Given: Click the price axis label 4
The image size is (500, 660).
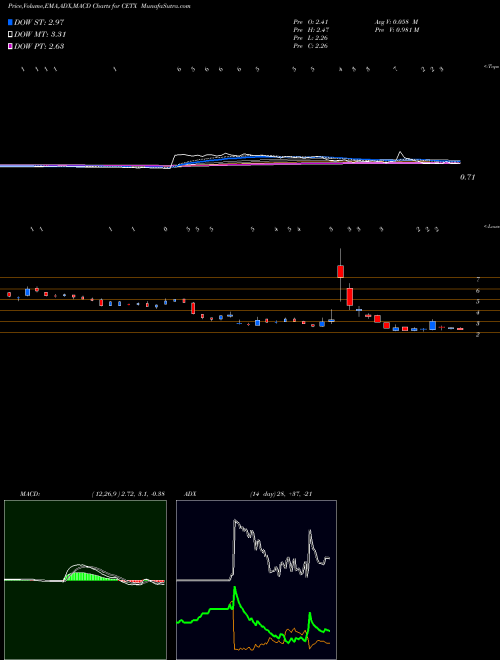Looking at the screenshot, I should 478,313.
